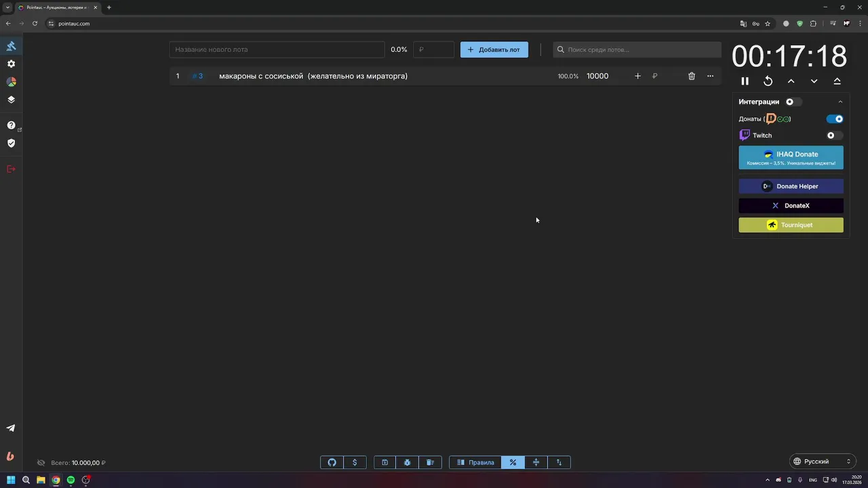
Task: Enable the Twitch integration switch
Action: [x=835, y=136]
